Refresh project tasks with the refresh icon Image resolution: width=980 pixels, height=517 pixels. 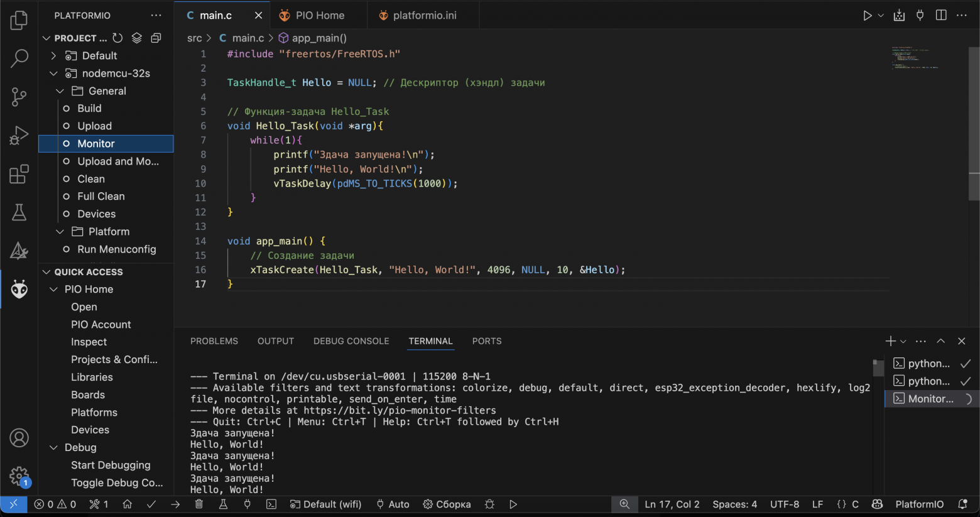117,38
